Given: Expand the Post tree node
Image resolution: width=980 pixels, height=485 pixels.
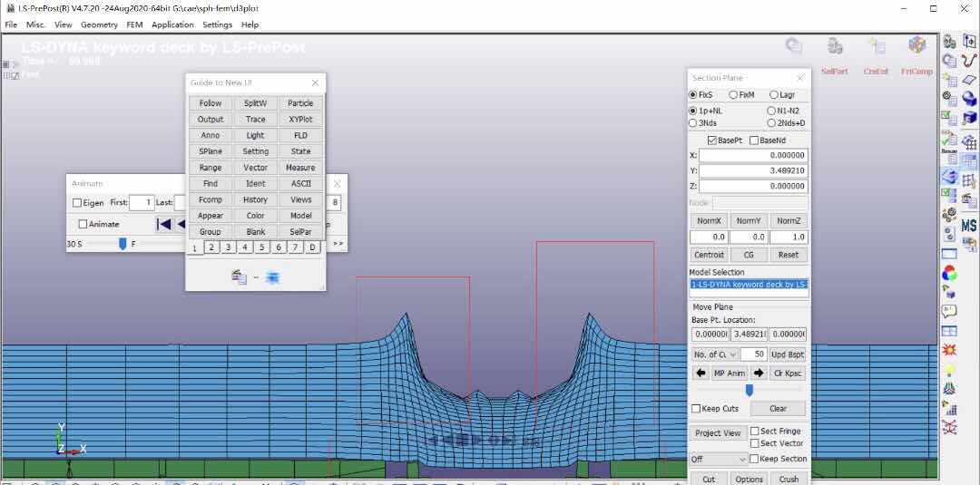Looking at the screenshot, I should 6,75.
